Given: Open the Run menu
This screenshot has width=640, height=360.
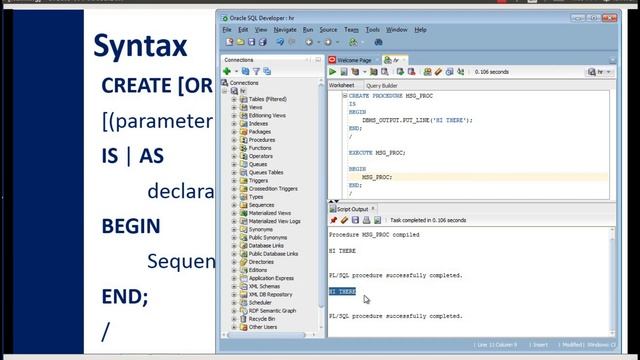Looking at the screenshot, I should (308, 30).
